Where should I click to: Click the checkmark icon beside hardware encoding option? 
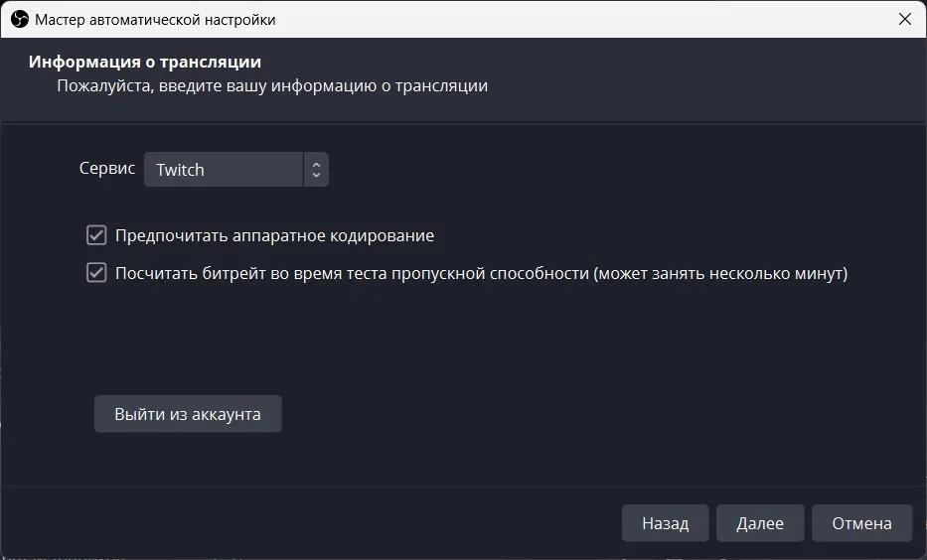pos(96,235)
